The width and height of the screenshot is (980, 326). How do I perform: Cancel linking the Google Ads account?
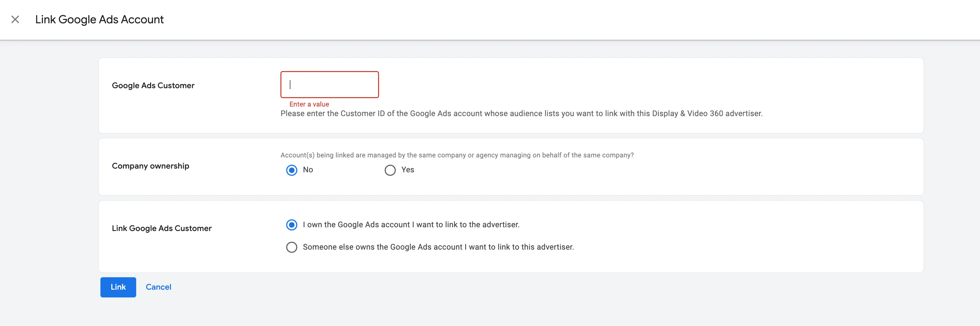(158, 287)
